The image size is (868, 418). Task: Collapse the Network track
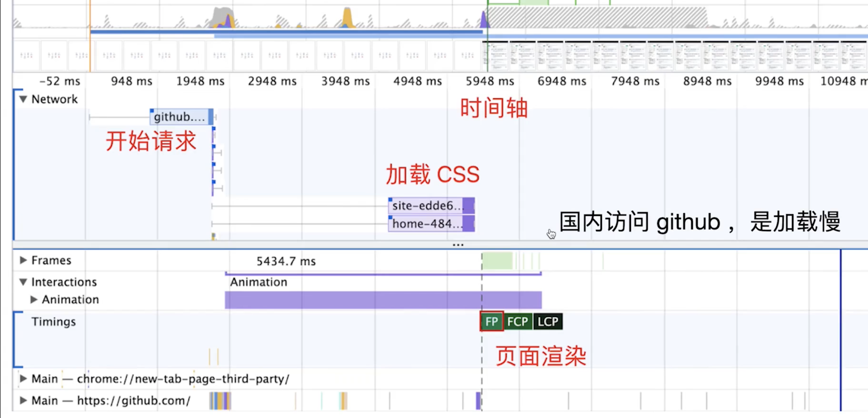coord(23,99)
